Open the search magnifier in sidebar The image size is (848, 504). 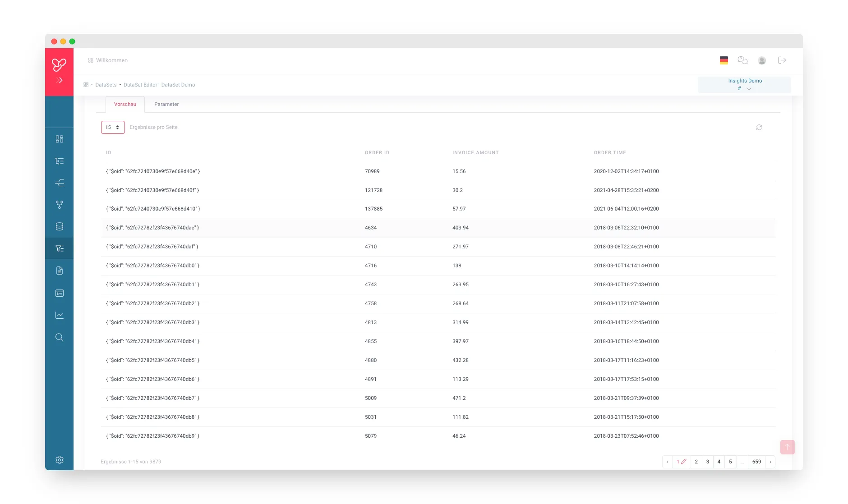(59, 337)
